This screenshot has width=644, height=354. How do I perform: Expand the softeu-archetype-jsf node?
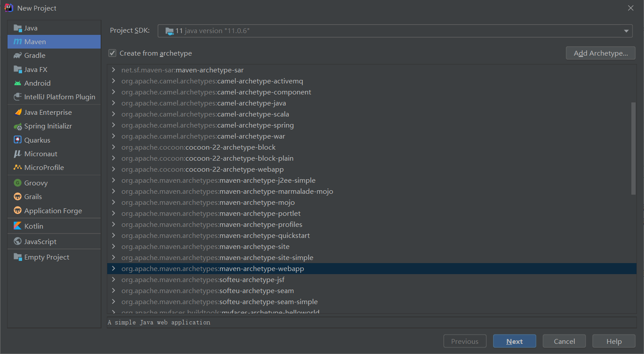pos(113,279)
